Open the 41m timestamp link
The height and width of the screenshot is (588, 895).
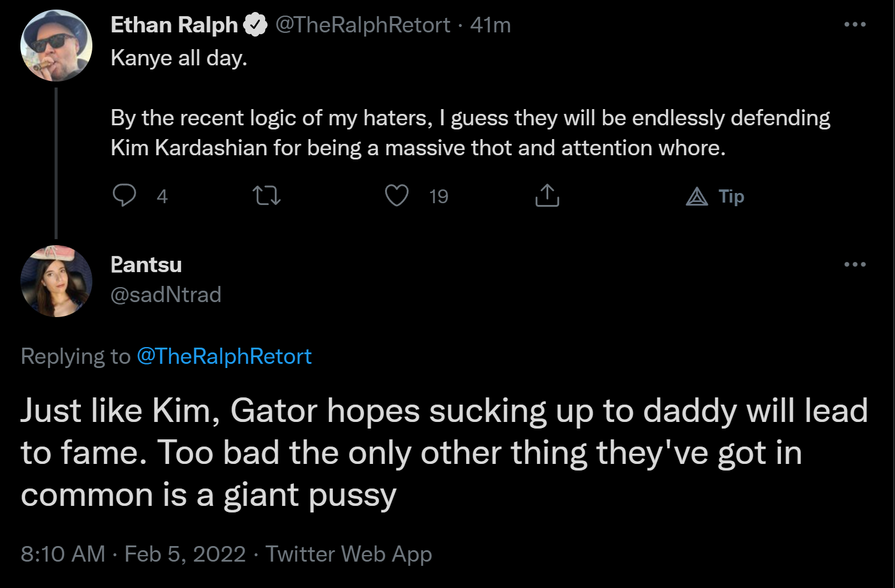pyautogui.click(x=490, y=25)
